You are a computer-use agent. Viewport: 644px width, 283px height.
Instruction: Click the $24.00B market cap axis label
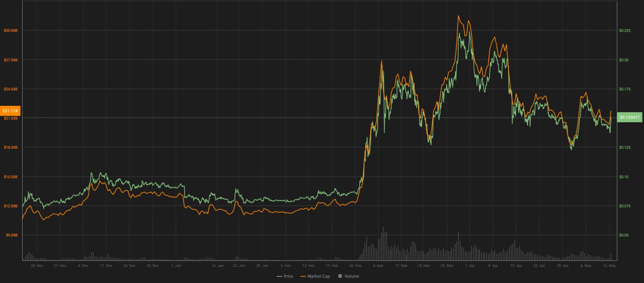[x=11, y=89]
